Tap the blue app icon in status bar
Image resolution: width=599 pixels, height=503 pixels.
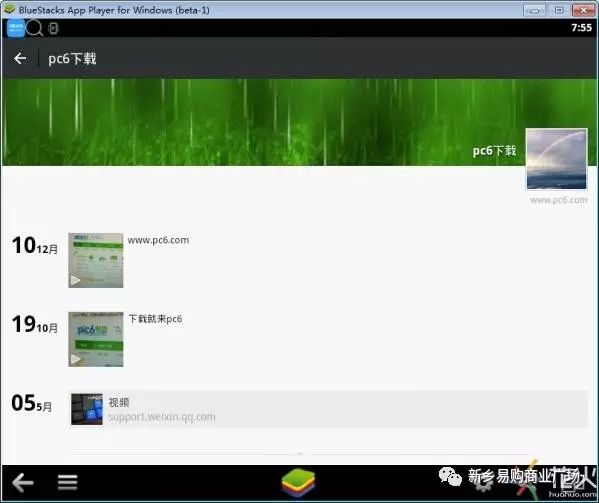tap(16, 28)
